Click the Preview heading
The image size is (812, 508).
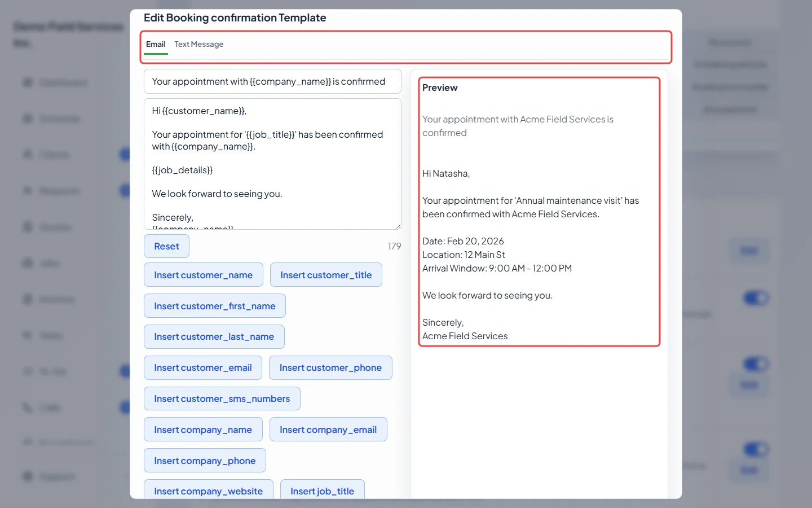pyautogui.click(x=440, y=87)
